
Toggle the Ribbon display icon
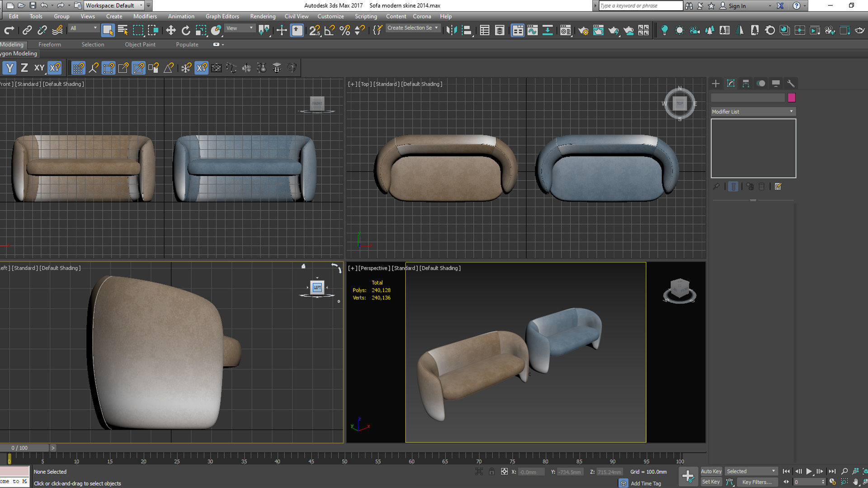[x=518, y=30]
